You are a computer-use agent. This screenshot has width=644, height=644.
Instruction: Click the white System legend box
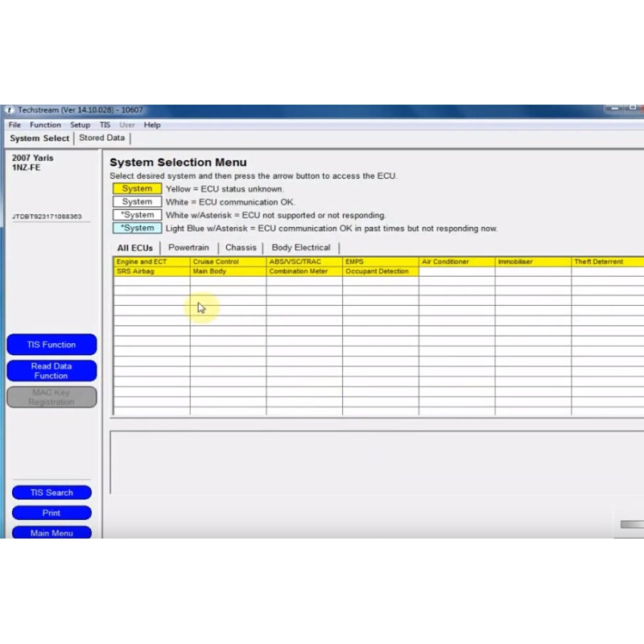(137, 202)
